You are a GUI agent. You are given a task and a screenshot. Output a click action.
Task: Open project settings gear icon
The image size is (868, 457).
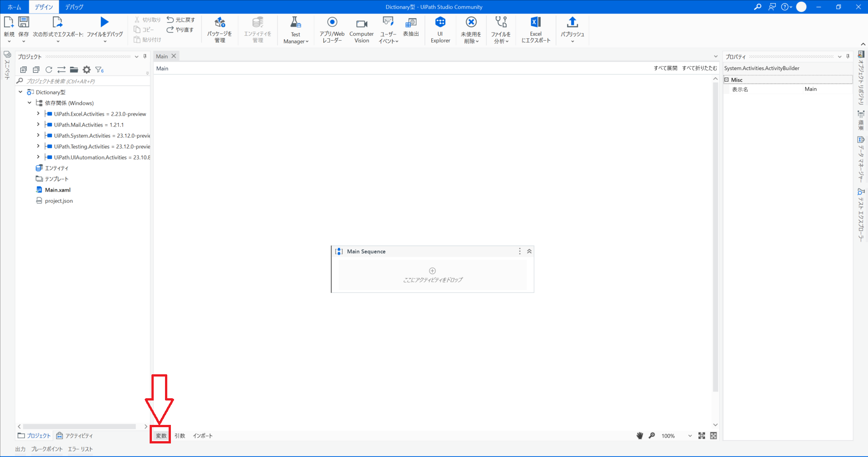pos(87,70)
